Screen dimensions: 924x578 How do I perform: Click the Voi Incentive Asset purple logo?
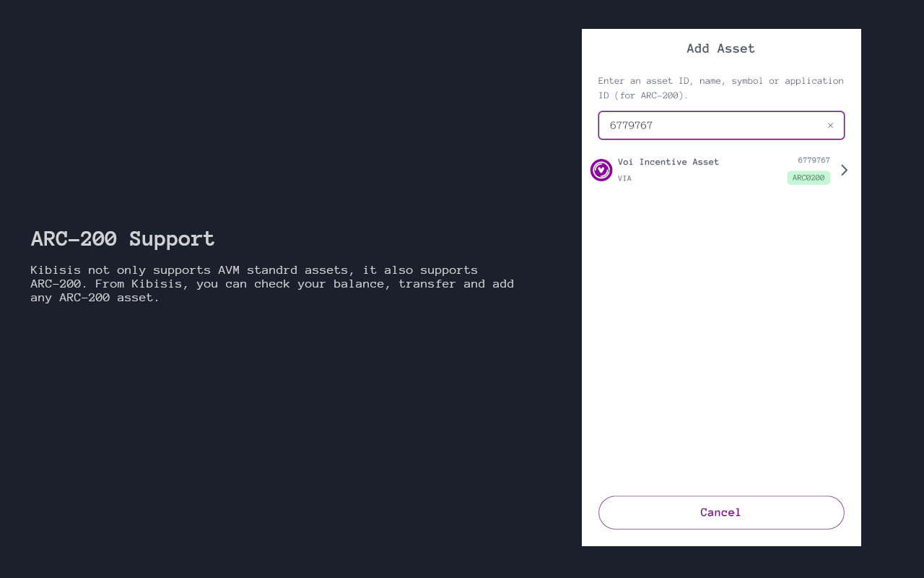coord(601,171)
